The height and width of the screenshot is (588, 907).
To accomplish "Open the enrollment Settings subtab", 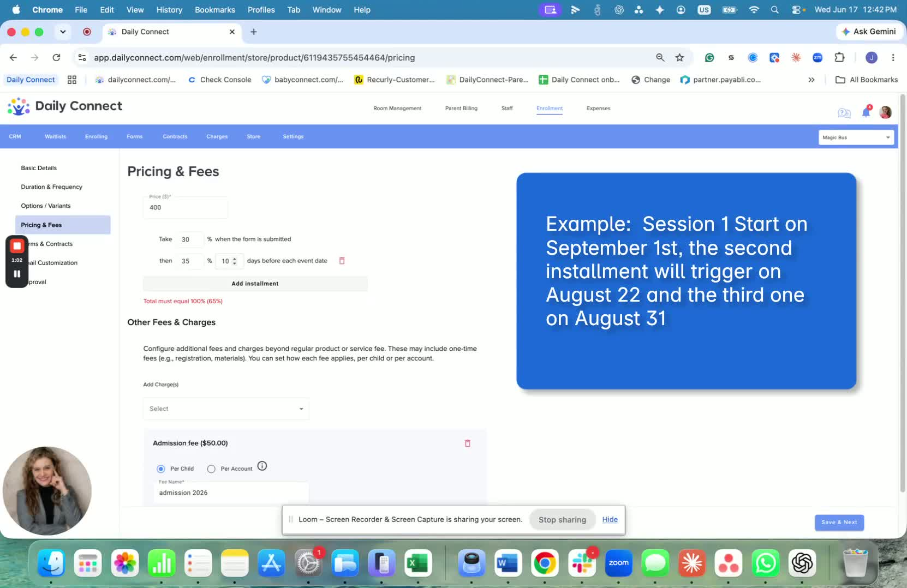I will coord(293,136).
